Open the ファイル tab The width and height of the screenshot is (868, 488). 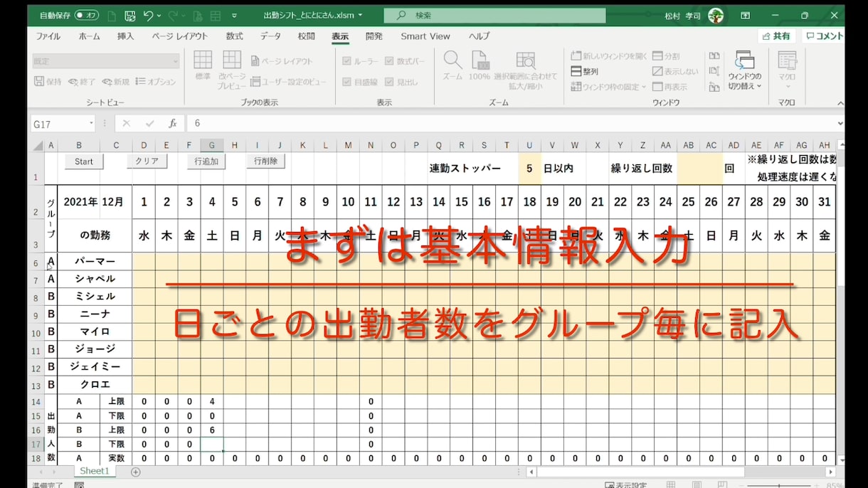48,36
